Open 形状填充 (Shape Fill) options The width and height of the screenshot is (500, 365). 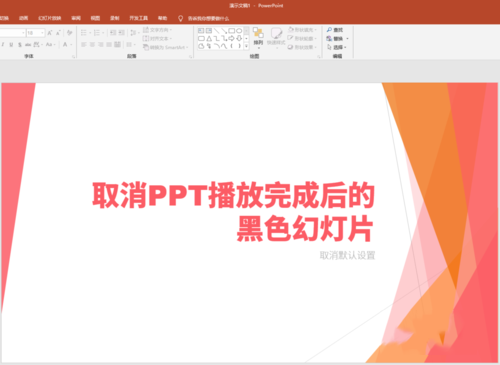302,30
